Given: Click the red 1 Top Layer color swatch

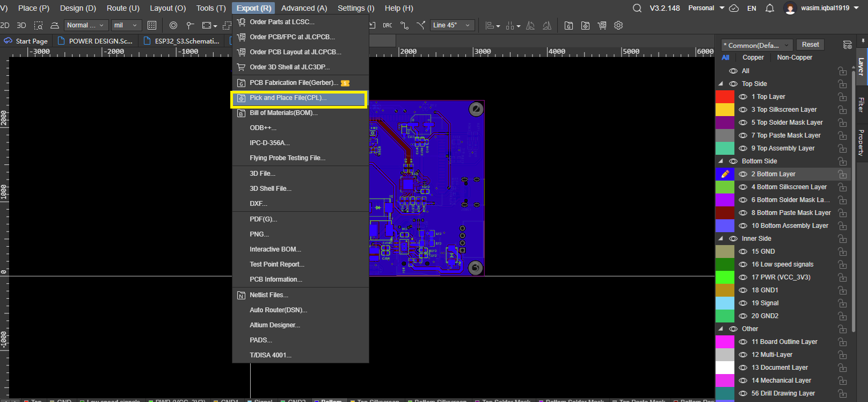Looking at the screenshot, I should 725,97.
